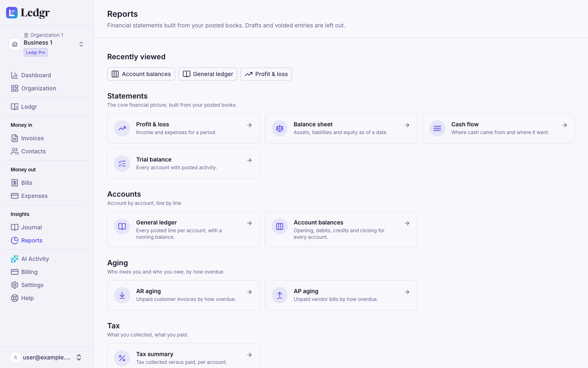Click 'Unpaid vendor bills by how overdue.' text

(336, 299)
